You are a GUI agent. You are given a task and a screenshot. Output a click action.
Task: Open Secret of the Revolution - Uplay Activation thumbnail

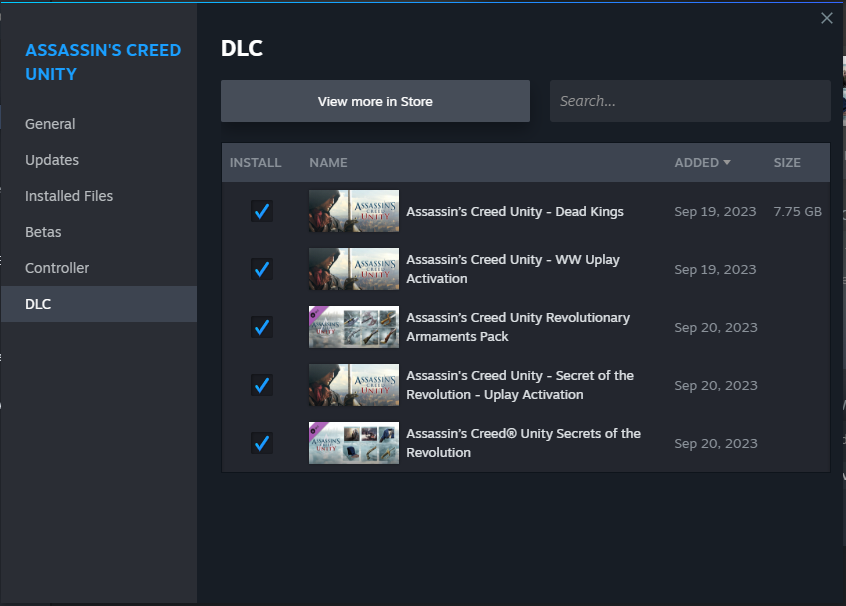[x=354, y=385]
